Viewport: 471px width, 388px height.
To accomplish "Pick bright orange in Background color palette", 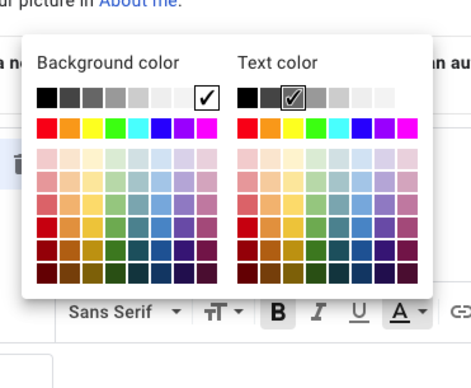I will tap(70, 128).
